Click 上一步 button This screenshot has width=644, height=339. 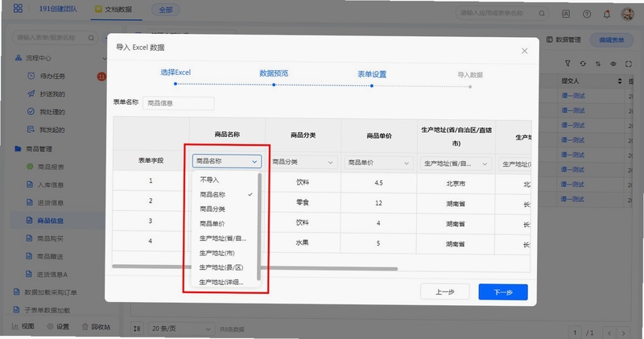tap(445, 291)
